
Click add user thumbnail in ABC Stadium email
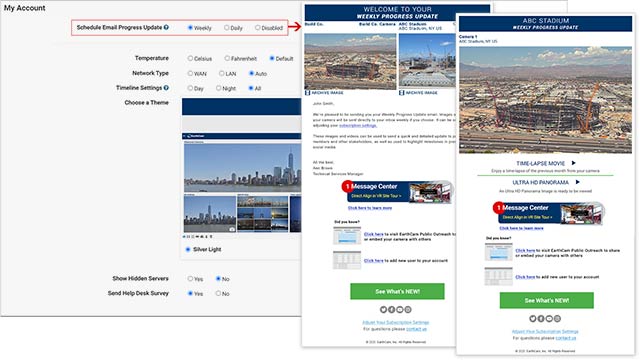point(498,276)
